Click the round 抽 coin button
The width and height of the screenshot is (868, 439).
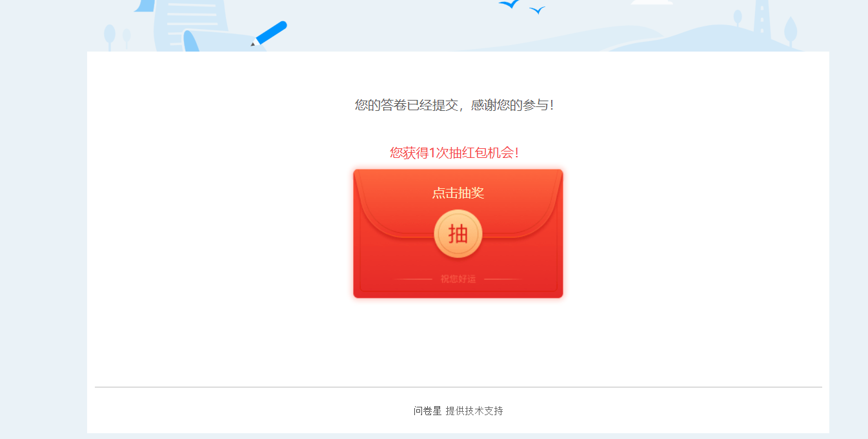coord(458,233)
